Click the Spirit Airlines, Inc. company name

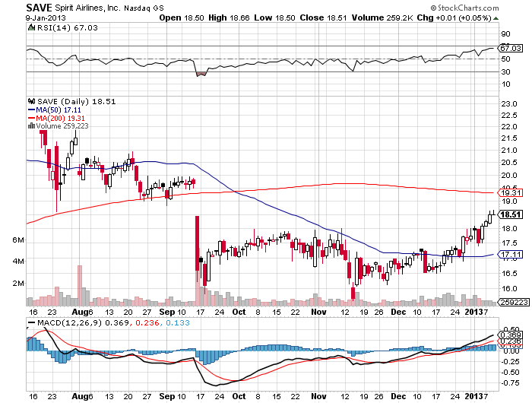click(87, 8)
